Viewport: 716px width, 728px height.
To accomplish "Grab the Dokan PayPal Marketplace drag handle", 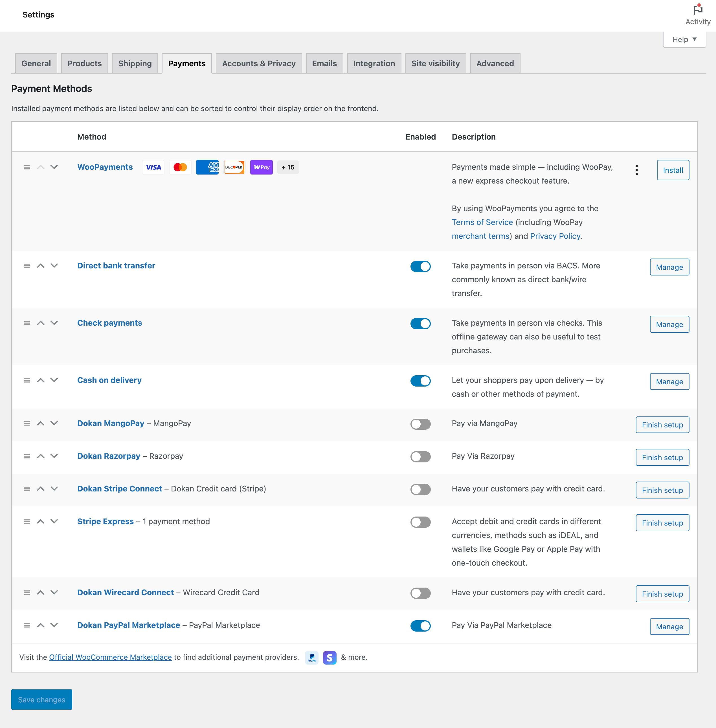I will (27, 625).
